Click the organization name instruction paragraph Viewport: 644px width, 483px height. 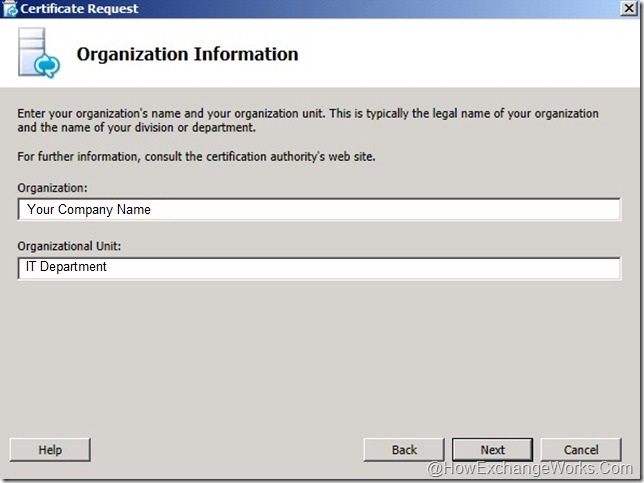point(308,121)
